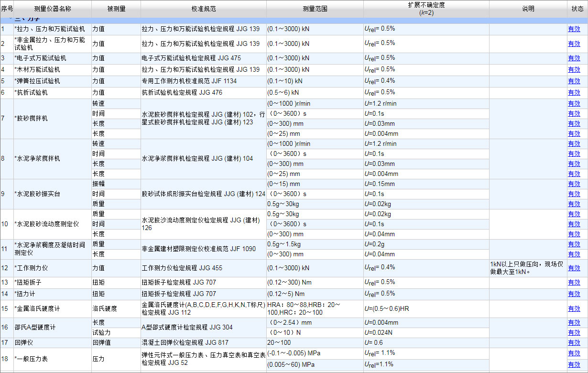The image size is (588, 373).
Task: Open 有效 link for *扭矩扳子
Action: point(574,283)
